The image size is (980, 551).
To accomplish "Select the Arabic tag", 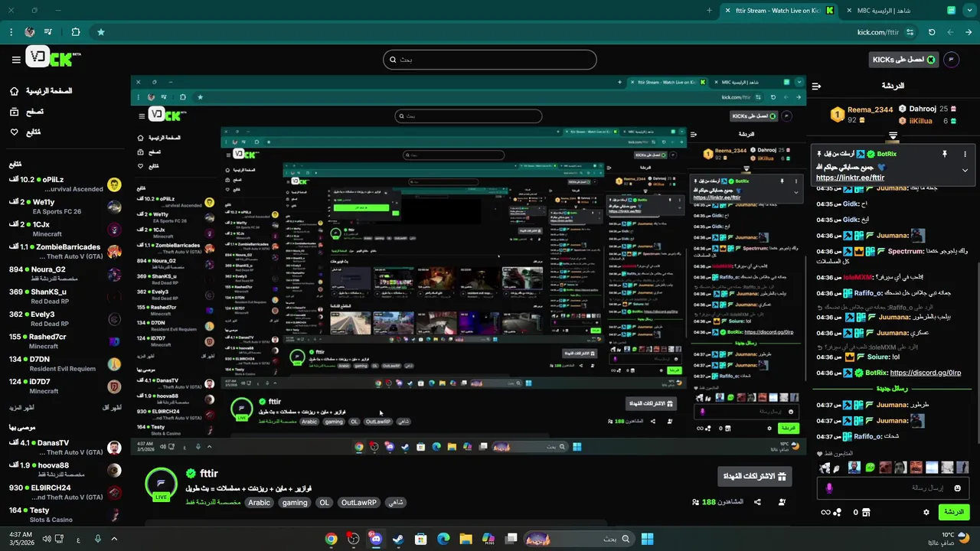I will pyautogui.click(x=259, y=503).
